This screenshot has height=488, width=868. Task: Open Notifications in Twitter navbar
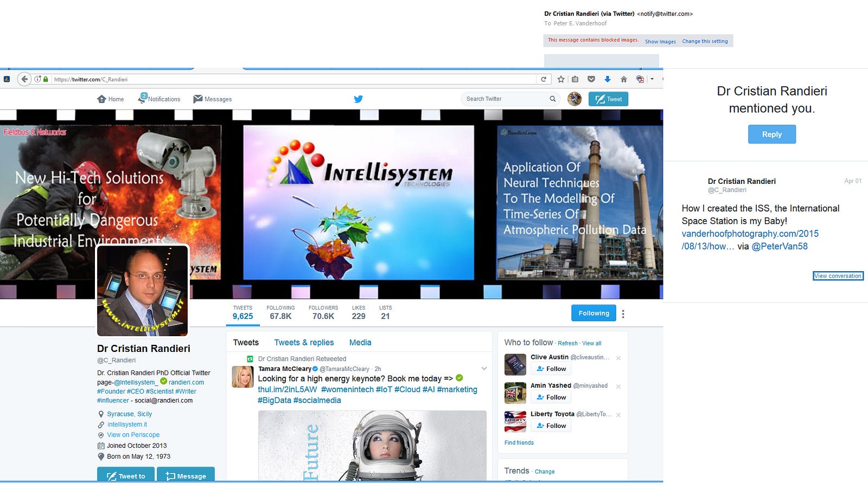[x=159, y=99]
